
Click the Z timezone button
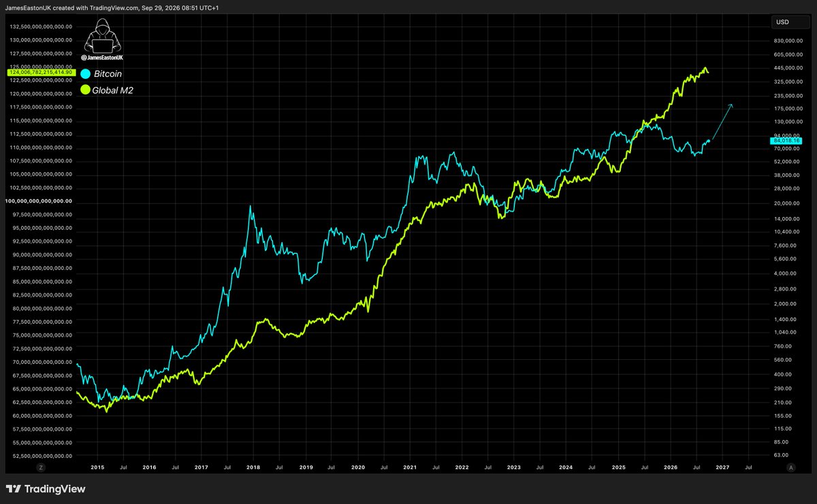point(41,467)
